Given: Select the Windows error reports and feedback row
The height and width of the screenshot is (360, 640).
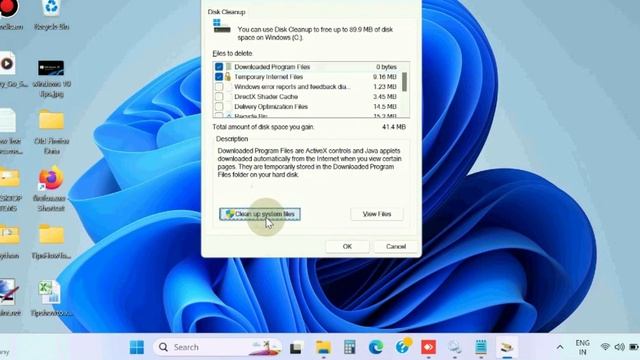Looking at the screenshot, I should click(x=307, y=87).
